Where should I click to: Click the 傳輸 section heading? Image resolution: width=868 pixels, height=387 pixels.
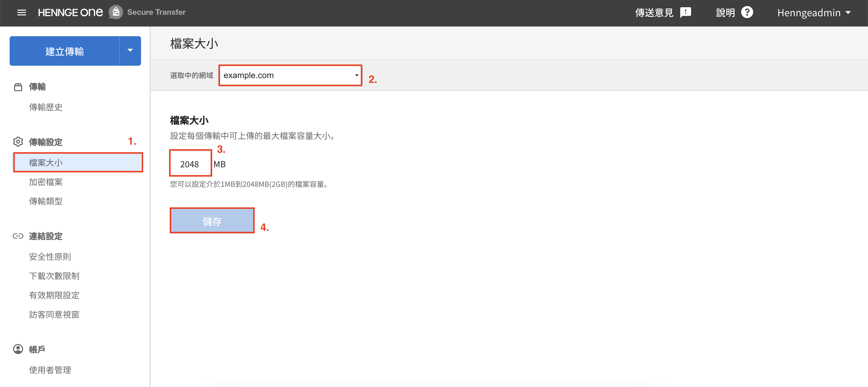(x=37, y=87)
